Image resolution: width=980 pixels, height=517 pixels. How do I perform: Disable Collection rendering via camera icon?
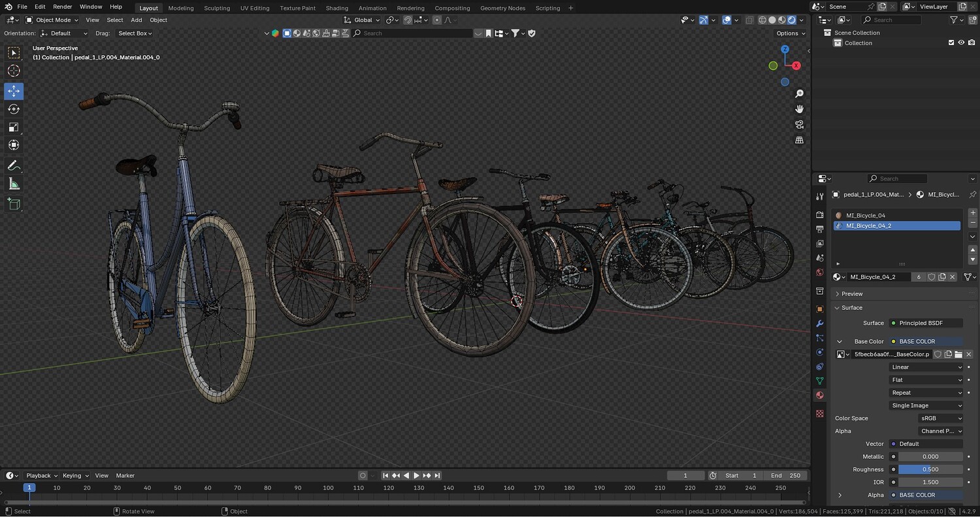(972, 43)
